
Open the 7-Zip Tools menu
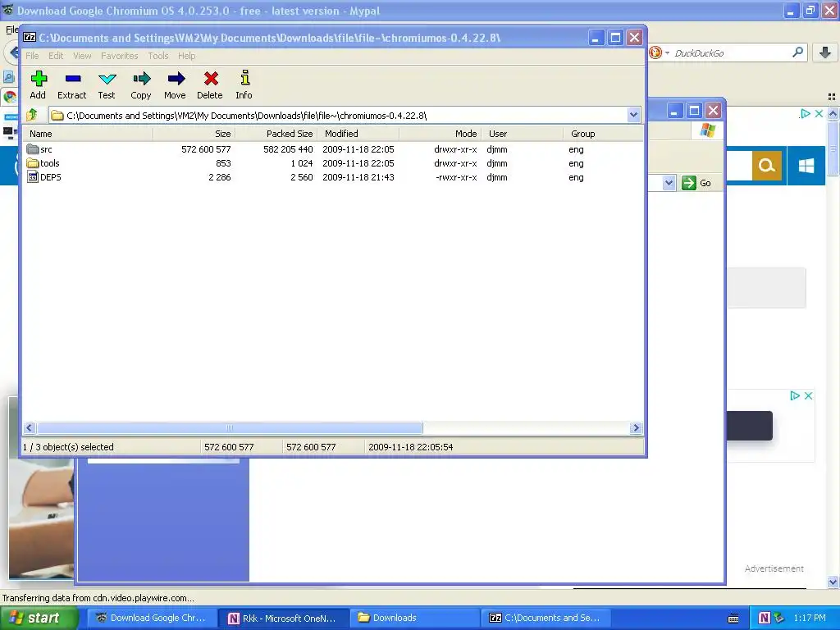click(158, 56)
